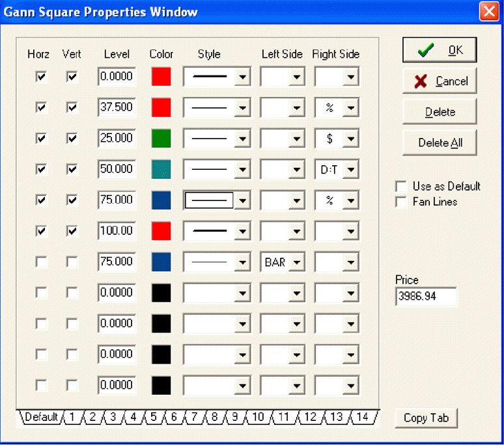This screenshot has width=504, height=445.
Task: Open Style dropdown for the 0.0000 first row
Action: click(242, 77)
